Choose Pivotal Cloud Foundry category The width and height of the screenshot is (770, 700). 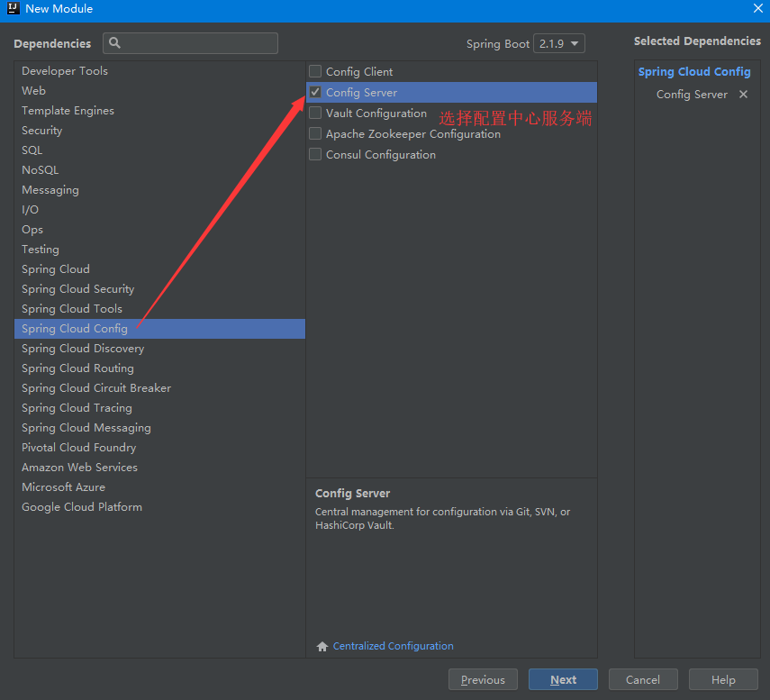tap(159, 448)
